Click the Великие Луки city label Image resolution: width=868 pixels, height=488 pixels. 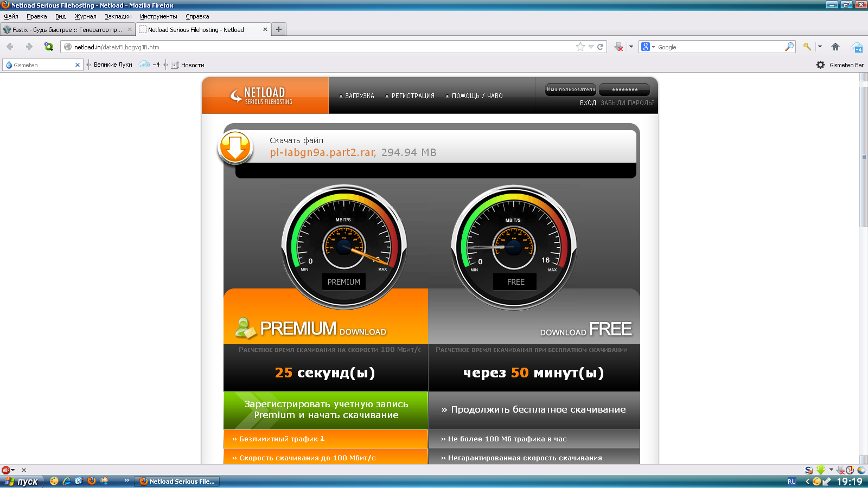(x=113, y=65)
